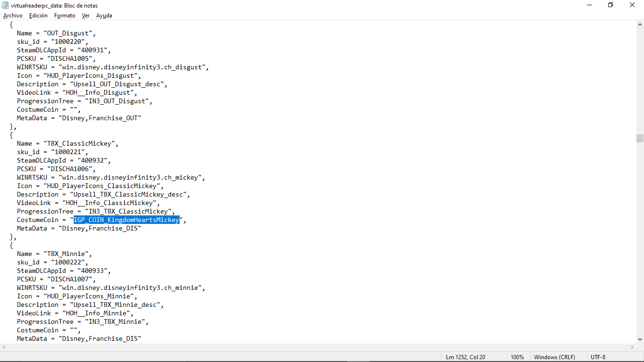
Task: Click the Description line Upsell_TBX_Minnie_desc
Action: click(x=91, y=305)
